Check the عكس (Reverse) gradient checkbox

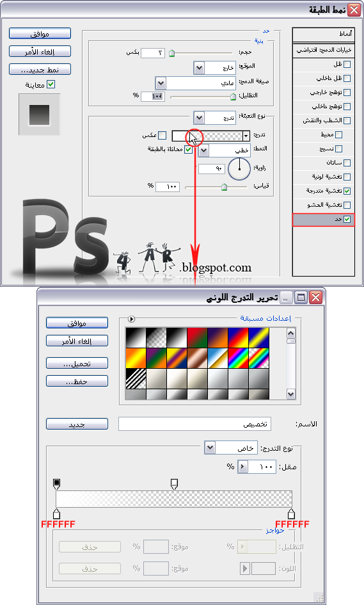(x=162, y=136)
